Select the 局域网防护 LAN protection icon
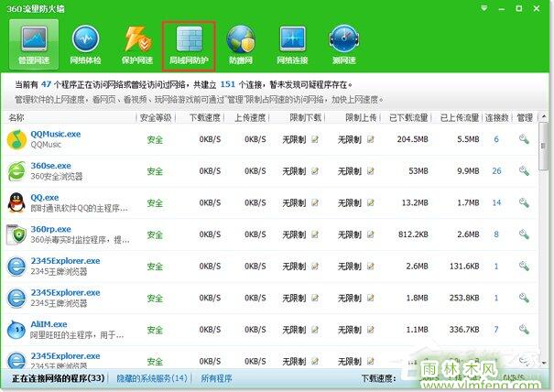554x392 pixels. pos(189,46)
